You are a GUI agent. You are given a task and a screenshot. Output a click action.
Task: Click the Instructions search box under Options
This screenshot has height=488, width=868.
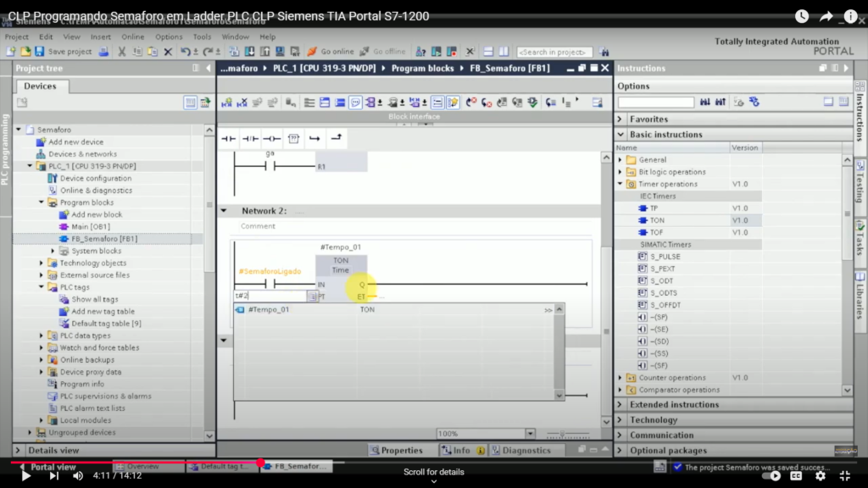(656, 103)
